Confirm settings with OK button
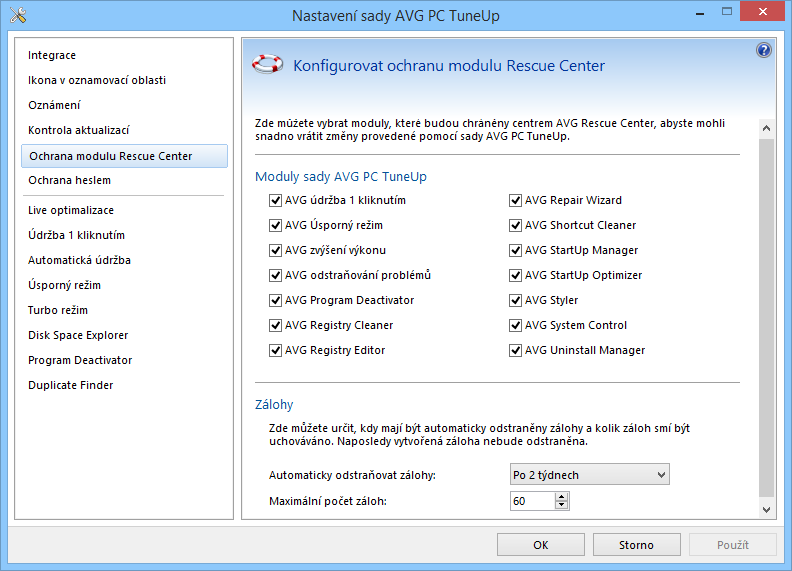 (x=540, y=545)
